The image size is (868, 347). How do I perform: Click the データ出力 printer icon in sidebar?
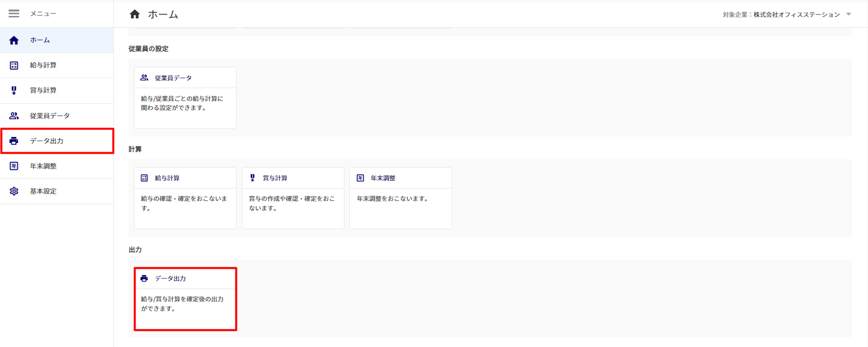click(x=14, y=141)
